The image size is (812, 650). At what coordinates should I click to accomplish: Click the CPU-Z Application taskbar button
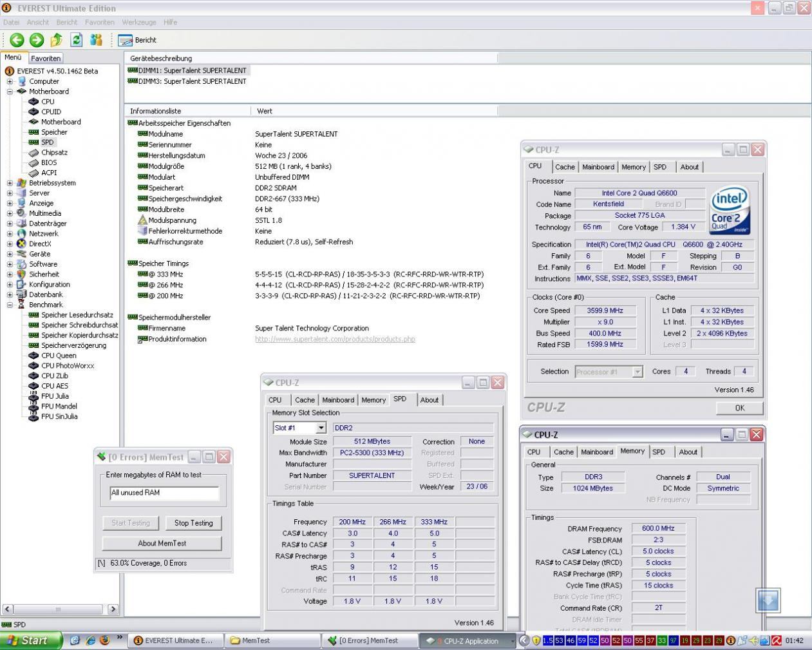pyautogui.click(x=467, y=640)
